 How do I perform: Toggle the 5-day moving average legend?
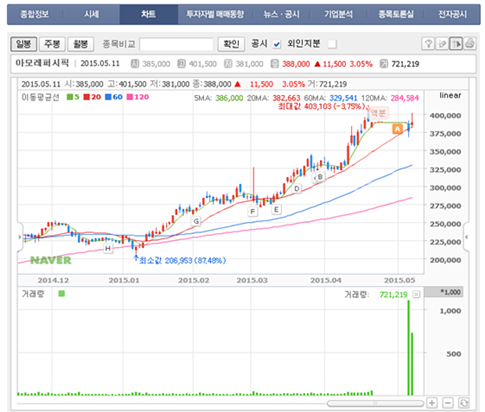pyautogui.click(x=73, y=97)
